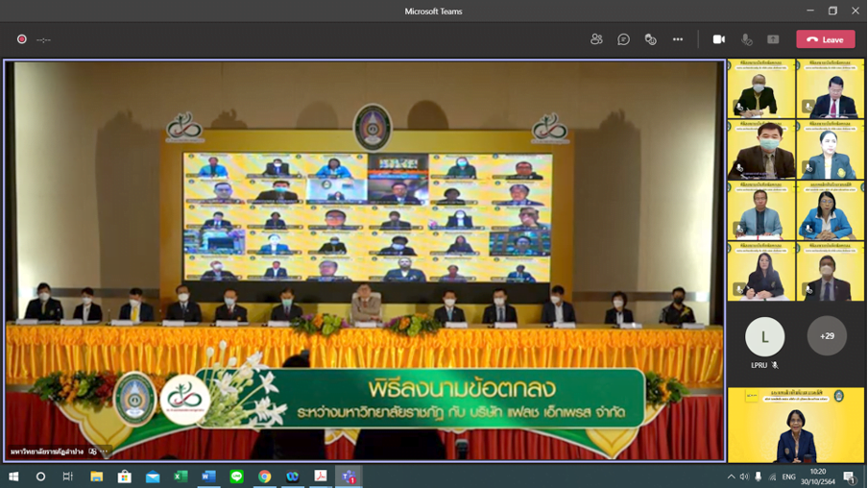868x488 pixels.
Task: Open the Windows notification center
Action: coord(849,476)
